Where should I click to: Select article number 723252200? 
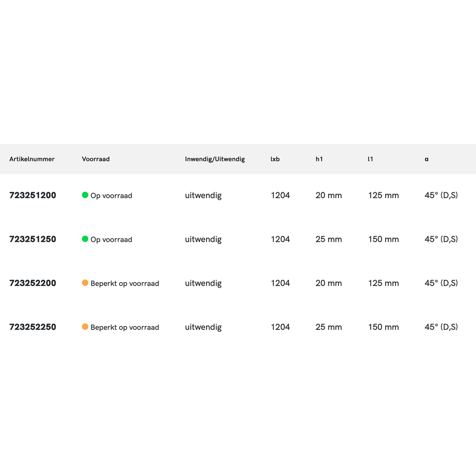pos(33,283)
